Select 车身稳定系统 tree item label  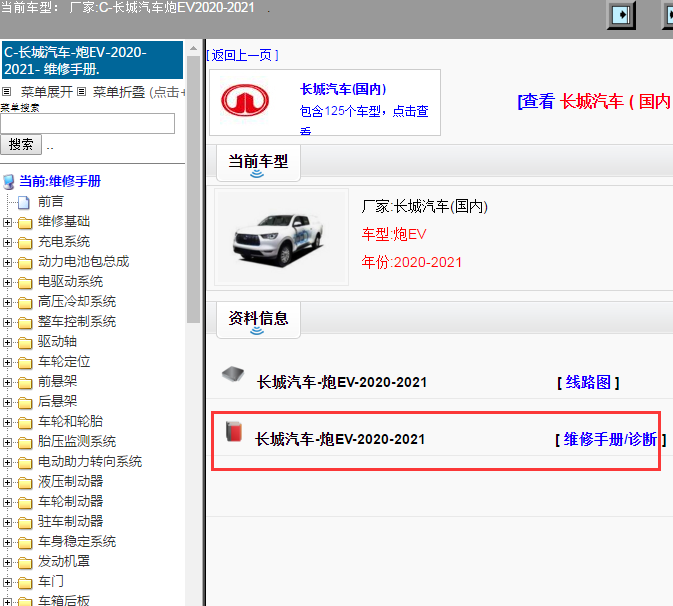coord(77,541)
